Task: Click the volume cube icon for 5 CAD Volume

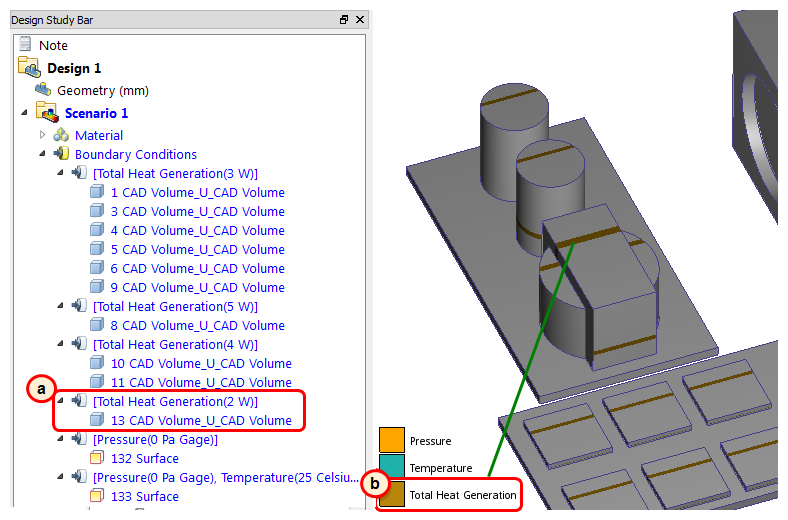Action: pos(97,249)
